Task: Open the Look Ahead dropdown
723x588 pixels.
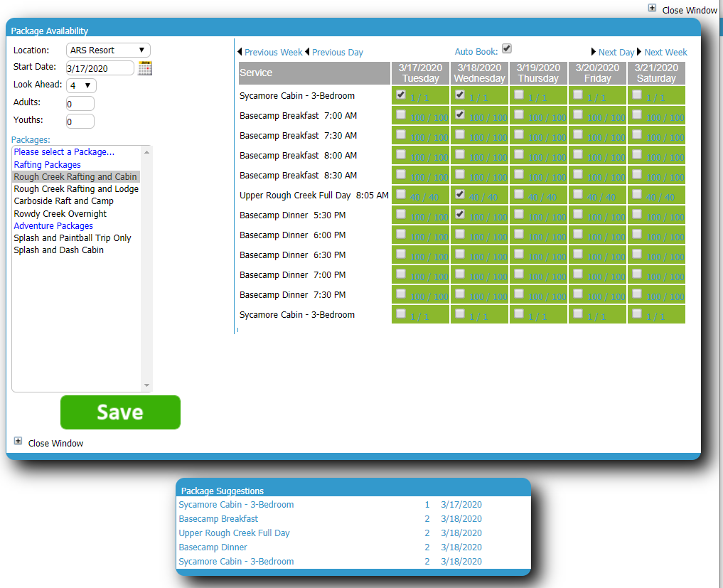Action: point(81,85)
